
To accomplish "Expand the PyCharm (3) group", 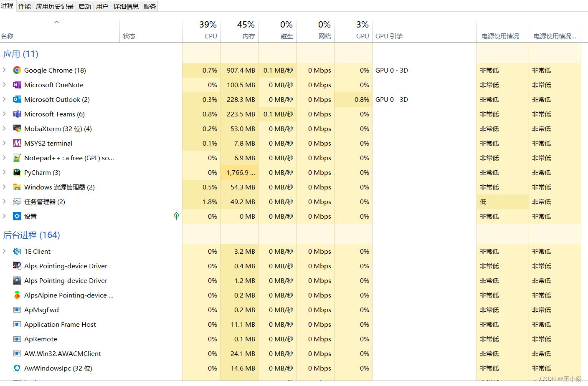I will (x=4, y=172).
